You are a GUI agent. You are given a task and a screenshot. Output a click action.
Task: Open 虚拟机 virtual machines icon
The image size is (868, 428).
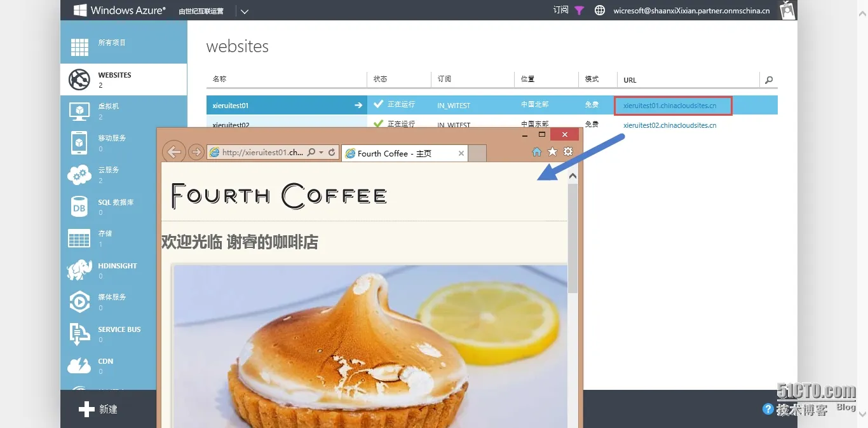79,111
